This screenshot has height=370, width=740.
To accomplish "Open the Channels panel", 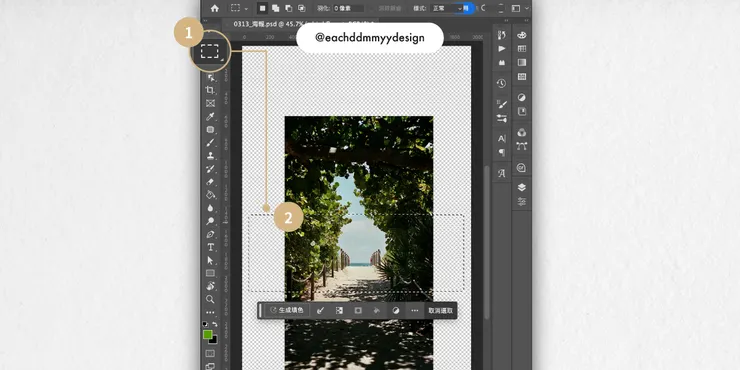I will pos(521,132).
